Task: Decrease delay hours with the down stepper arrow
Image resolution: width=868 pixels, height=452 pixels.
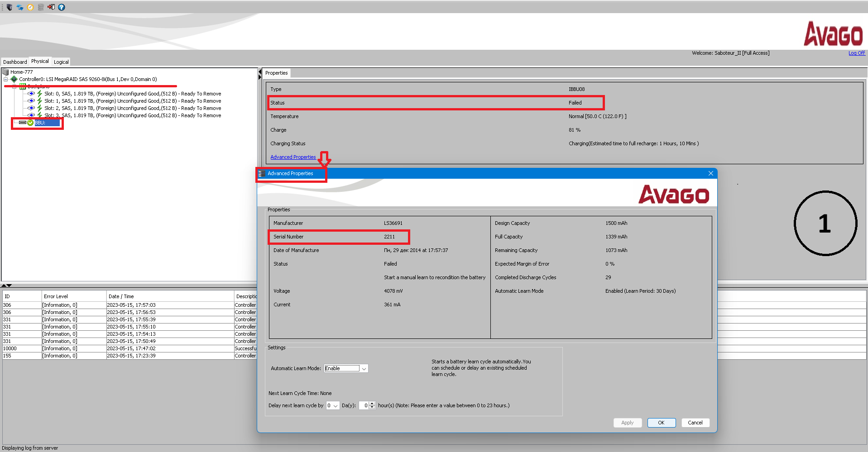Action: point(372,407)
